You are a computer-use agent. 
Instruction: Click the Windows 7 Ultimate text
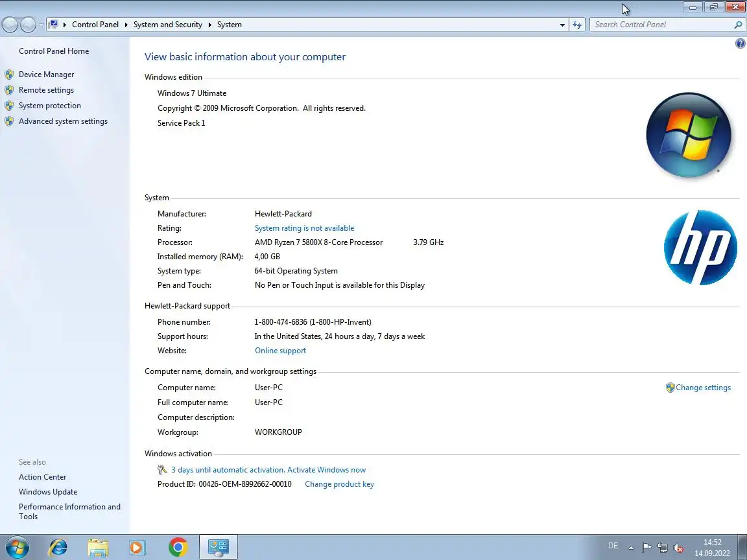(192, 93)
